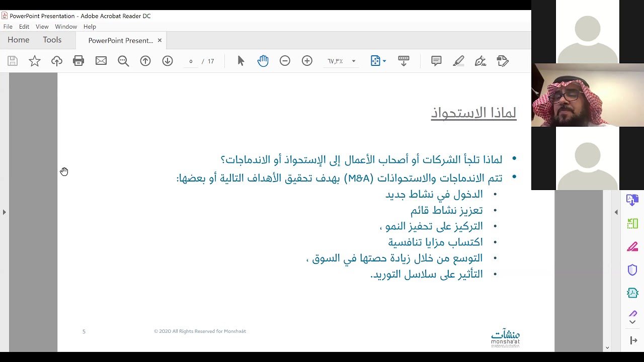Click the slide title 'لماذا الاستحواذ'
Screen dimensions: 644x362
473,113
